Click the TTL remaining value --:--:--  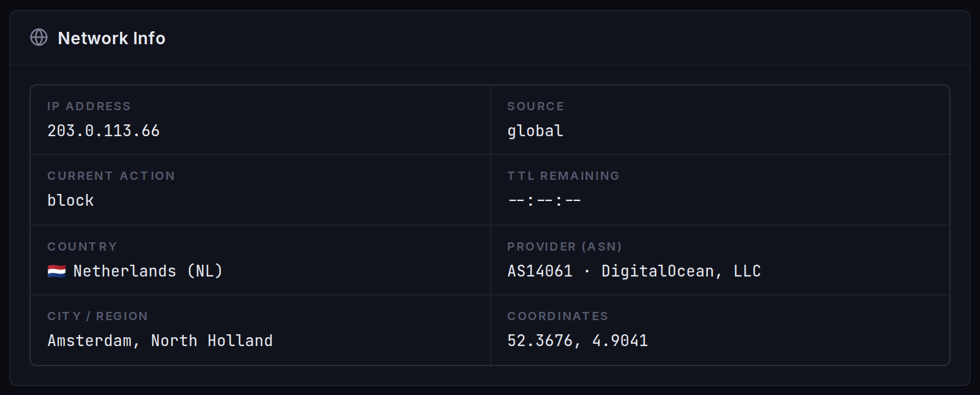pyautogui.click(x=544, y=200)
